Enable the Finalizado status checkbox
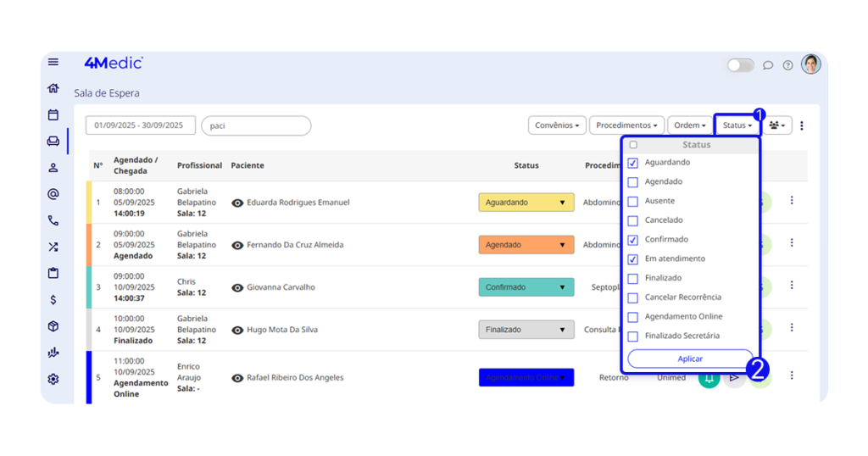Viewport: 868px width, 456px height. (x=632, y=278)
